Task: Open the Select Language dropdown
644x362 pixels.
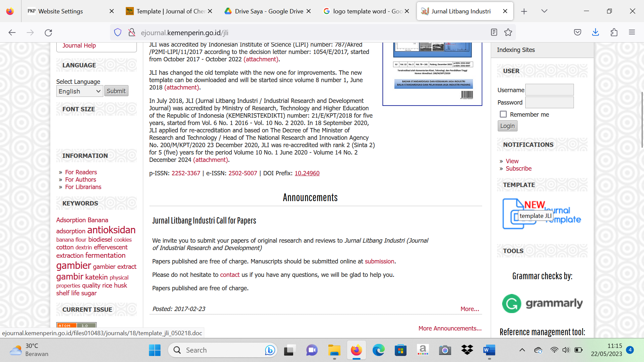Action: point(79,91)
